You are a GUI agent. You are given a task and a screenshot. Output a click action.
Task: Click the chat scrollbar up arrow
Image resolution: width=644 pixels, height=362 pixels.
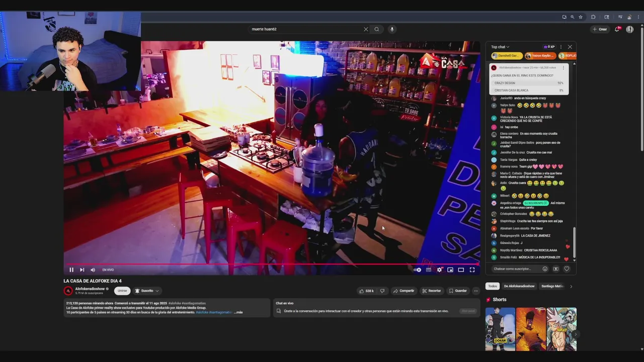(x=574, y=64)
